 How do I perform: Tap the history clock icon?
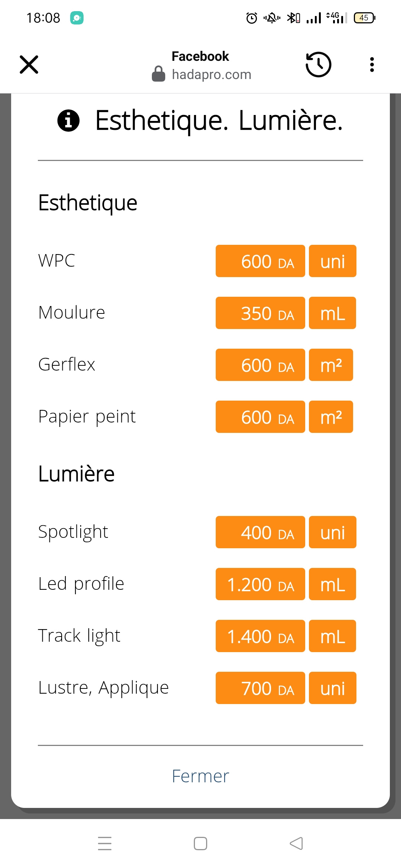(318, 65)
